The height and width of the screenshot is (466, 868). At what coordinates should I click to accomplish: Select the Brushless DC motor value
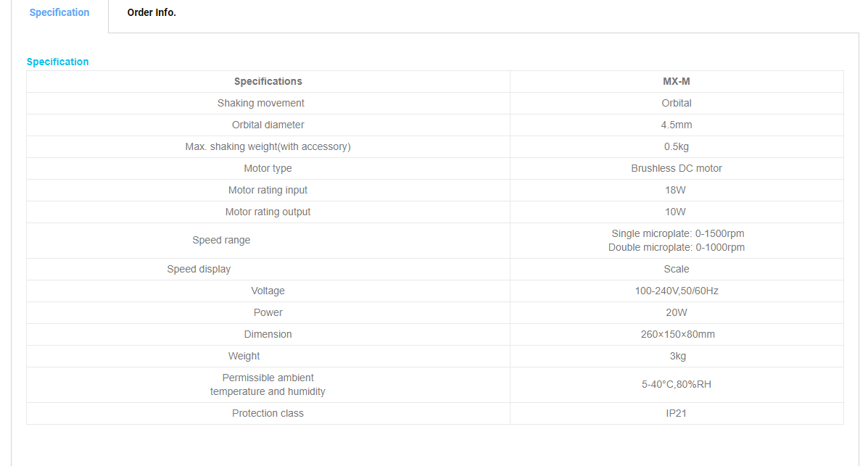677,168
